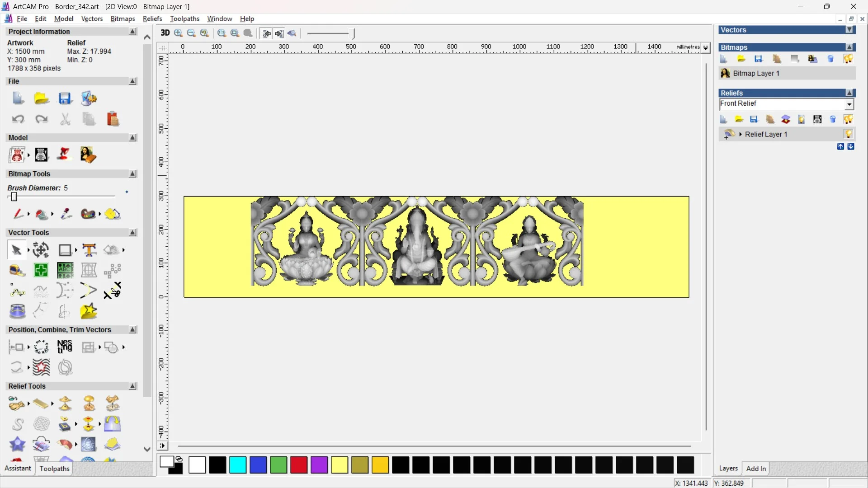
Task: Select the green plus vector tool
Action: [x=41, y=270]
